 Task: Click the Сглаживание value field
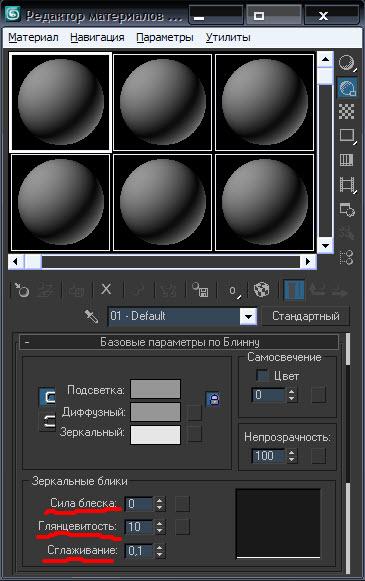pos(139,551)
